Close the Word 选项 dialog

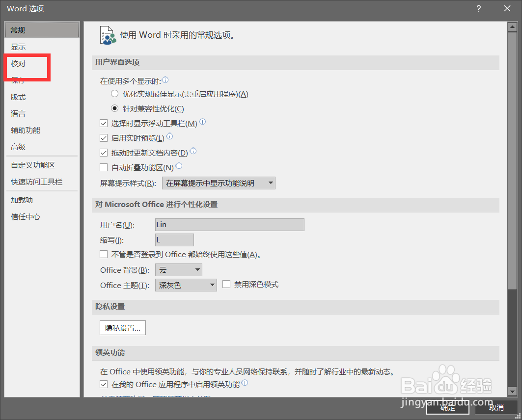coord(507,9)
